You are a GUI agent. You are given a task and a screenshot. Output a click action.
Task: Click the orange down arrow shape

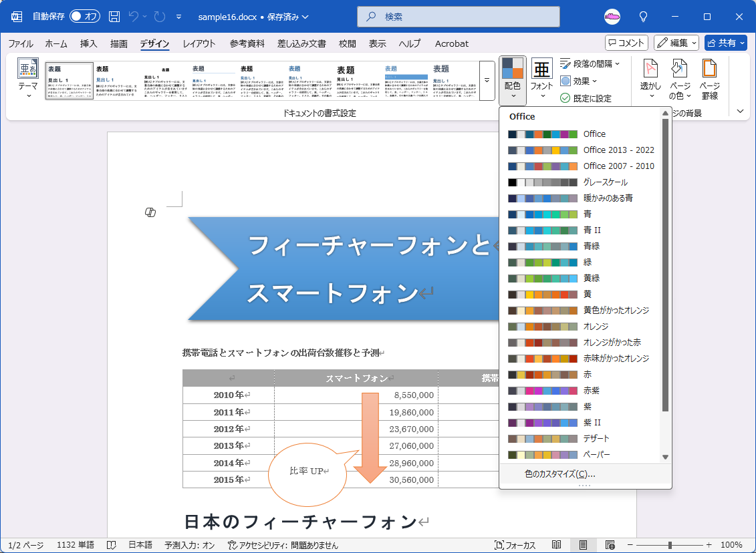coord(370,437)
